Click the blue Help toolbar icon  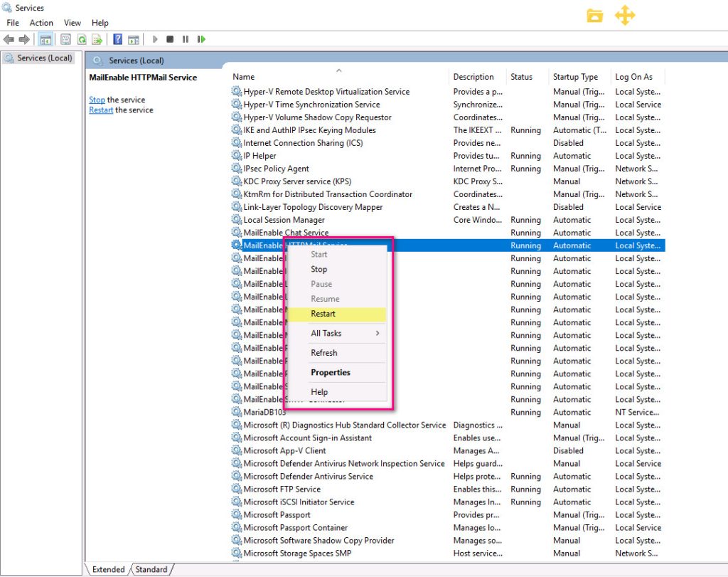117,40
